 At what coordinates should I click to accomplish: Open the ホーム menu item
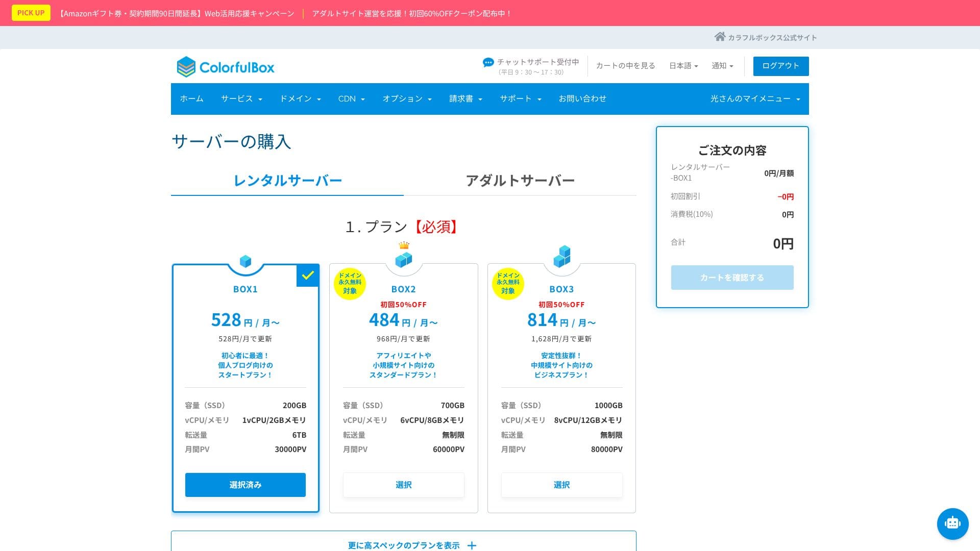click(x=191, y=99)
